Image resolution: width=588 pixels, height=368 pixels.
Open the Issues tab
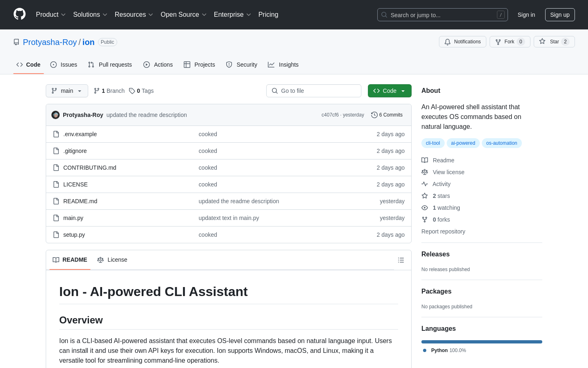pos(64,65)
